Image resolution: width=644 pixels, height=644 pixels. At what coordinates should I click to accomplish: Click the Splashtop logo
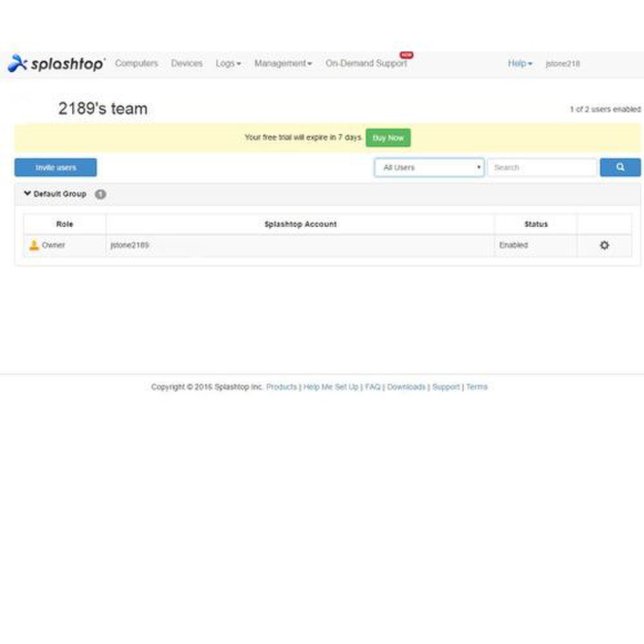tap(56, 64)
